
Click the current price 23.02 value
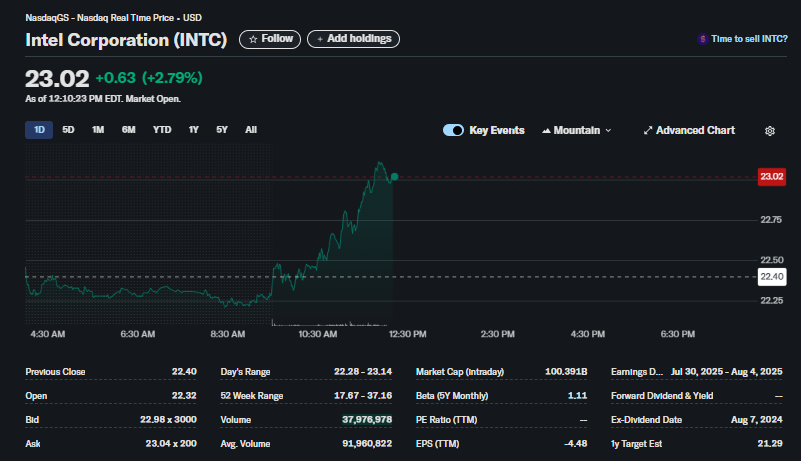pos(57,79)
